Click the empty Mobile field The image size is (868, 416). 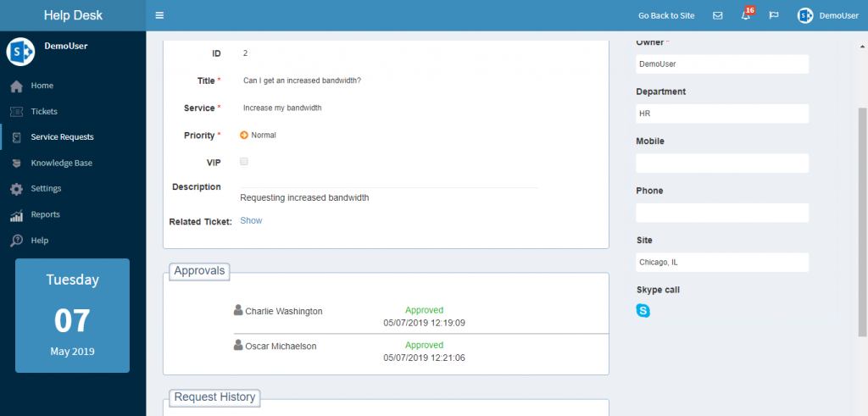pos(722,164)
